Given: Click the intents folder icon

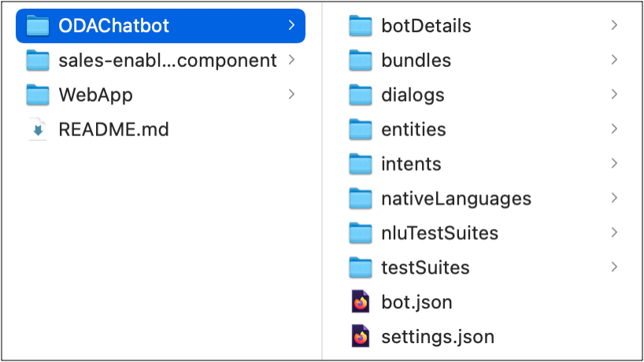Looking at the screenshot, I should pos(361,164).
